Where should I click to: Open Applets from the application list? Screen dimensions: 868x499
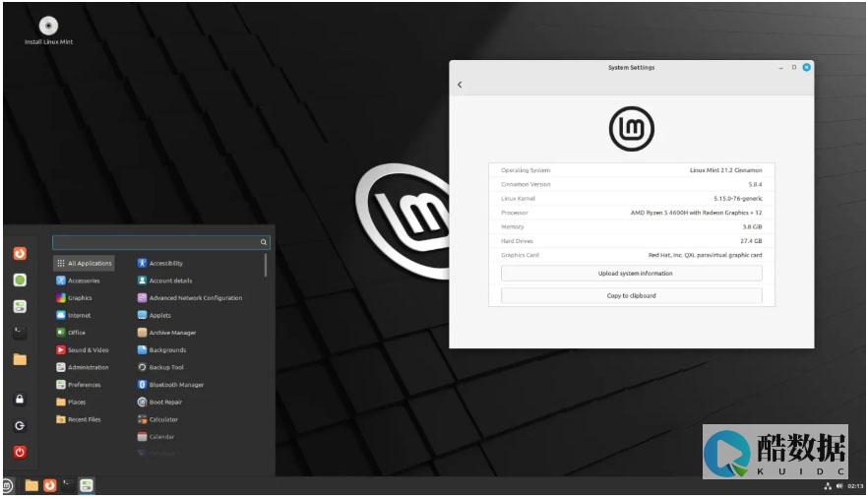click(155, 315)
